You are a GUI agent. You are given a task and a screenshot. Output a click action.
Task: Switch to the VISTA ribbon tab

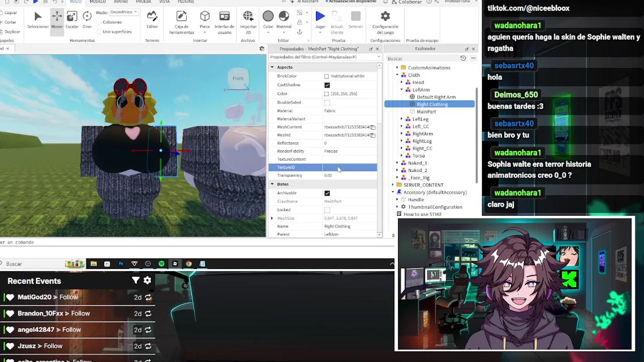(165, 2)
